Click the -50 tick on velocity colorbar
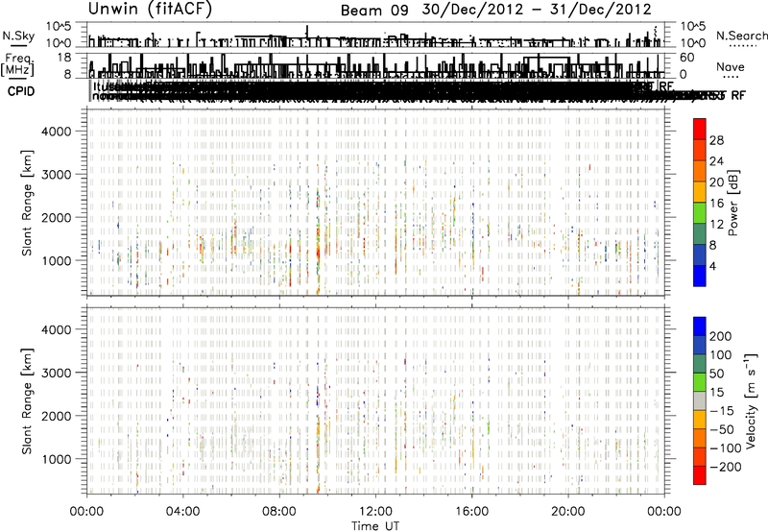The width and height of the screenshot is (768, 532). [x=722, y=429]
